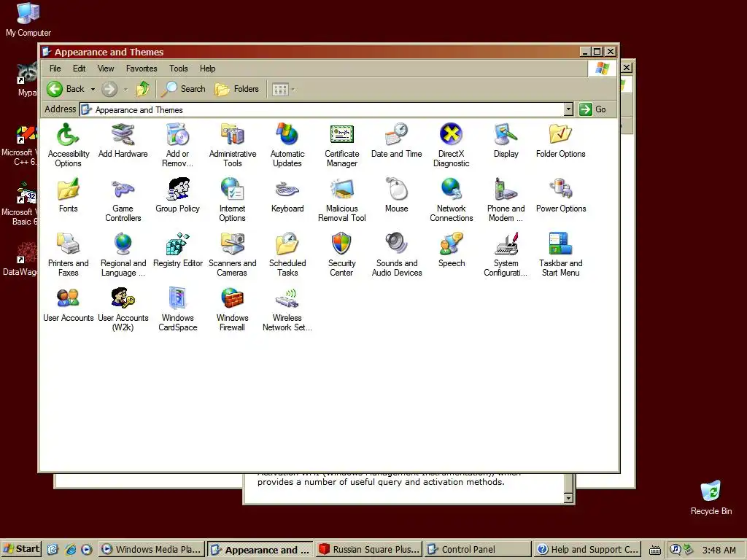Select the Add or Remove Programs icon

178,145
